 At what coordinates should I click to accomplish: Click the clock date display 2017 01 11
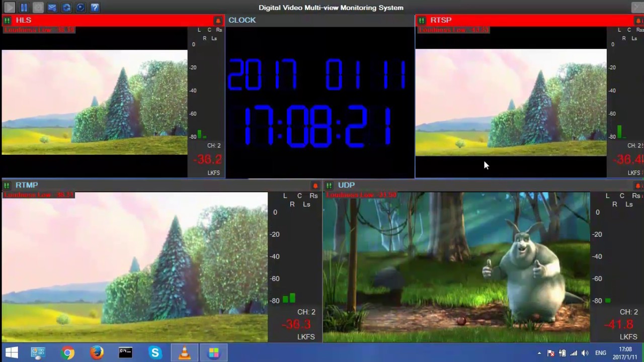[x=317, y=74]
